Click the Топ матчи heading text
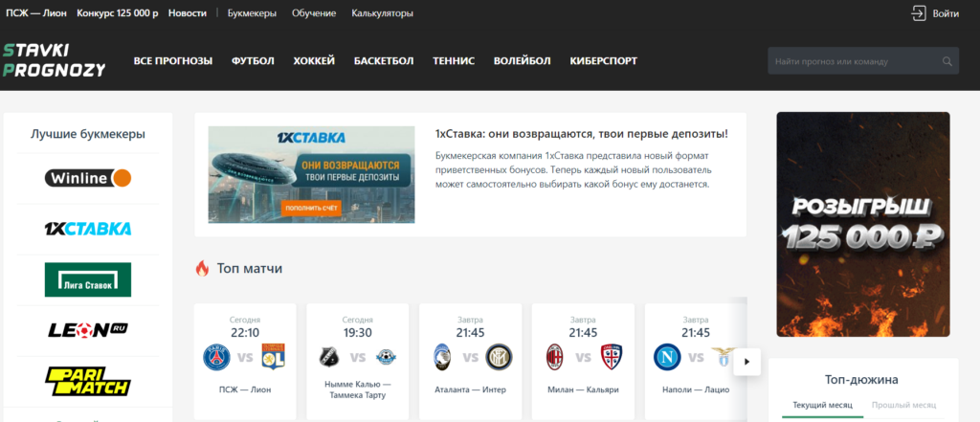This screenshot has width=980, height=422. pyautogui.click(x=250, y=269)
